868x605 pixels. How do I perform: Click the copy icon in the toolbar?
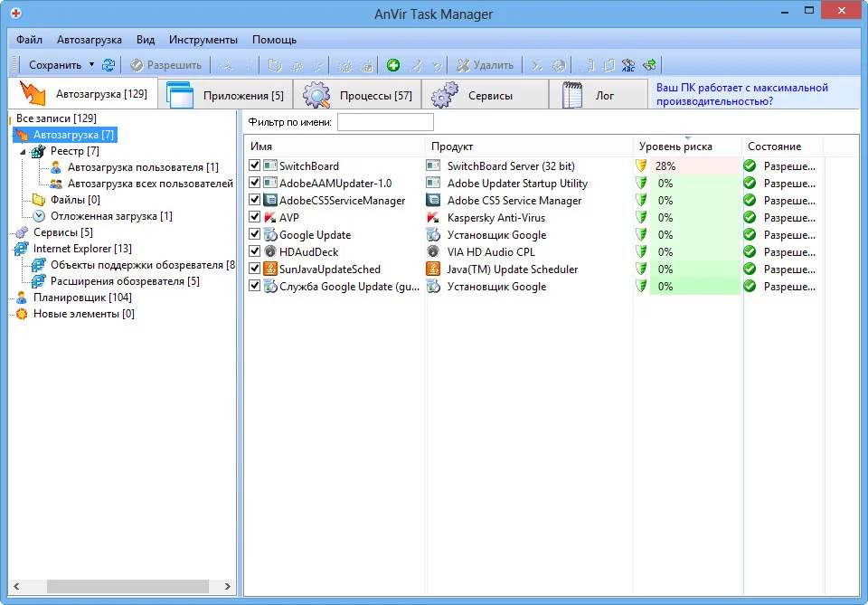(x=275, y=65)
